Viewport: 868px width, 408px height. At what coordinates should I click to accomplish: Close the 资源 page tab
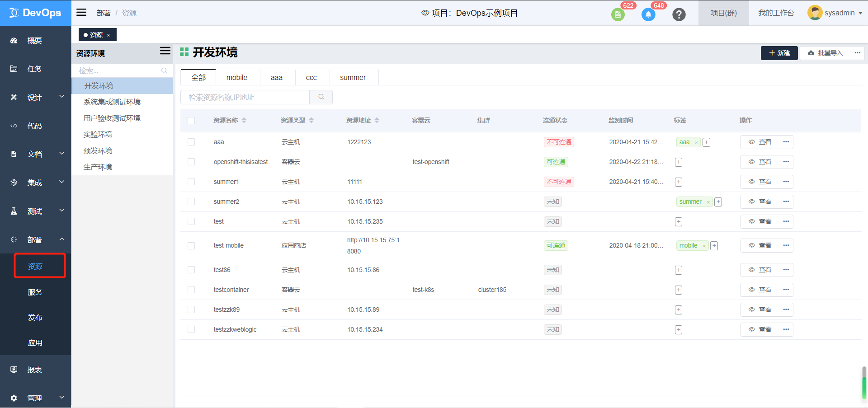coord(108,35)
